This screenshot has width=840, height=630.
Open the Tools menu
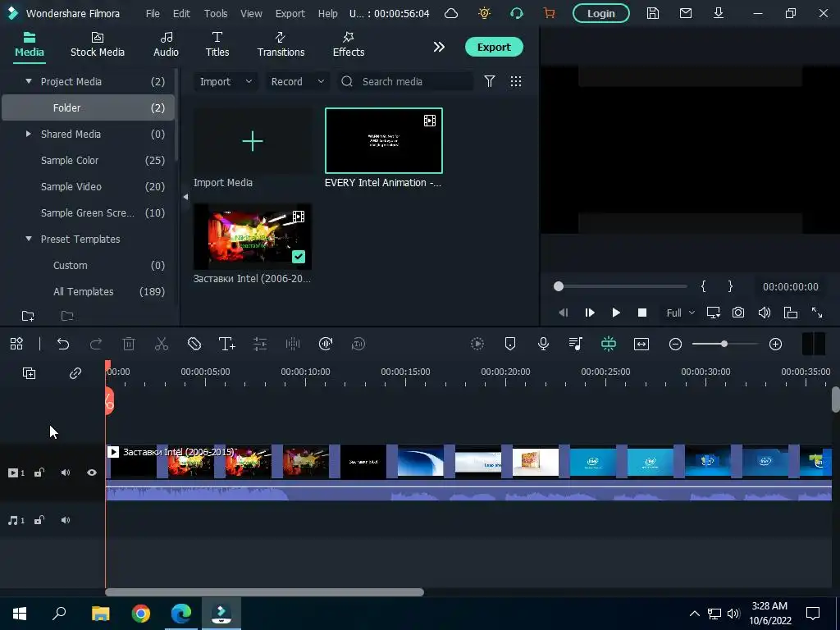216,13
